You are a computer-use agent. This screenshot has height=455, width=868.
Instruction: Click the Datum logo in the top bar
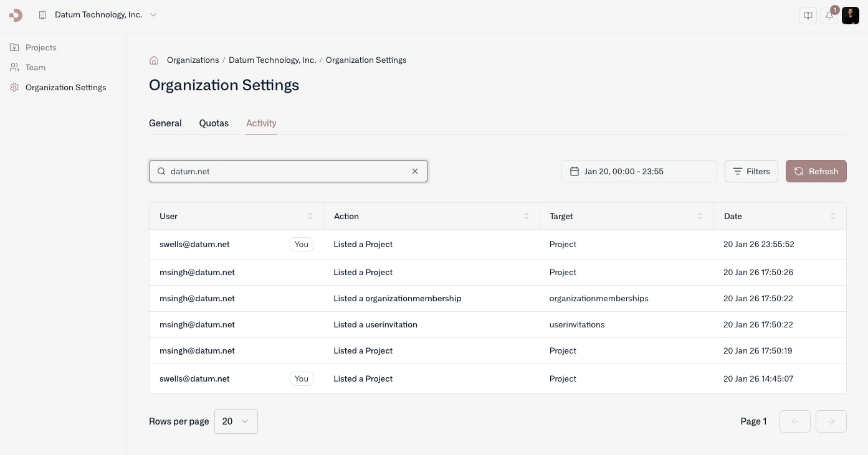15,15
